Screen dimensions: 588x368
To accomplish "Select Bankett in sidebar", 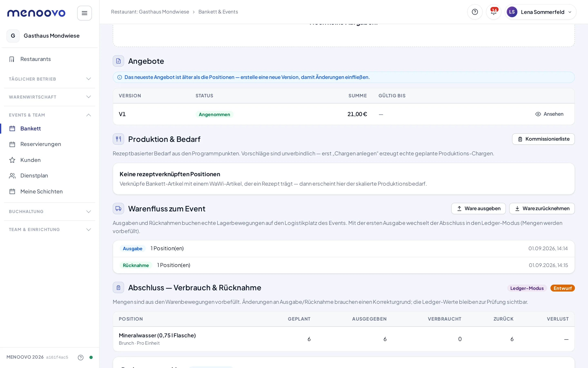I will point(49,129).
